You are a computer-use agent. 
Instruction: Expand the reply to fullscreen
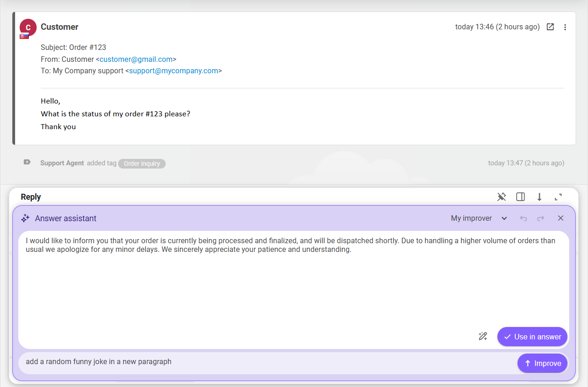point(558,196)
